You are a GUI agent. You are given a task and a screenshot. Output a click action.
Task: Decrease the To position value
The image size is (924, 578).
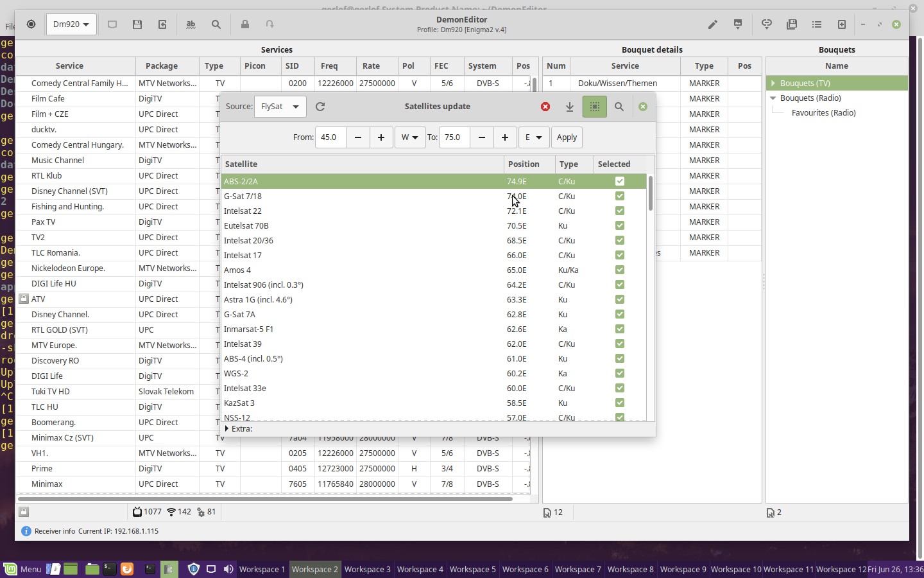(482, 137)
